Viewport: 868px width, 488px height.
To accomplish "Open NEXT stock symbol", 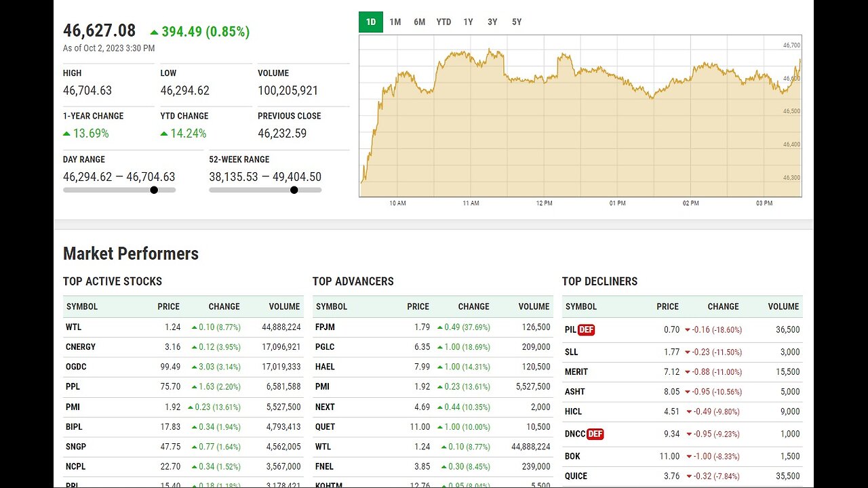I will 325,407.
